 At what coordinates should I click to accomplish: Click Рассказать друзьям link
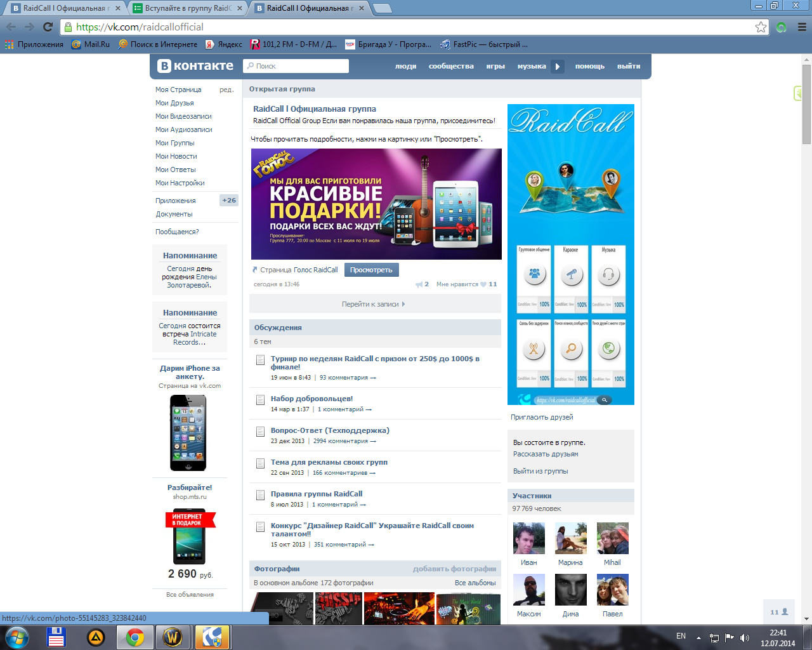(546, 454)
